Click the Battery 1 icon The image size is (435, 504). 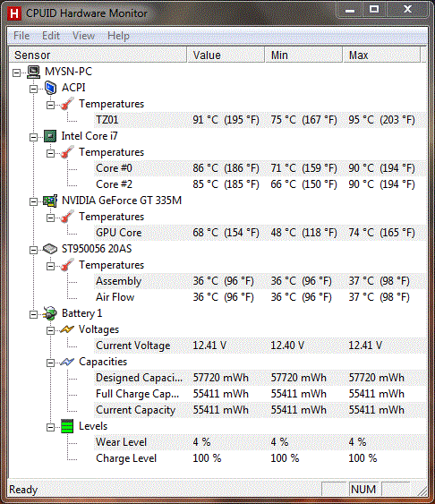coord(50,313)
